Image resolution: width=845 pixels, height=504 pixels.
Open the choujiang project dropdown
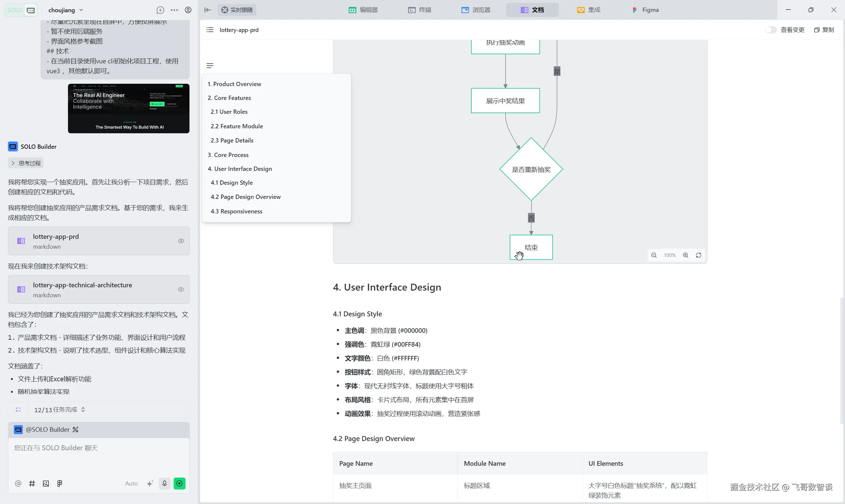point(66,10)
